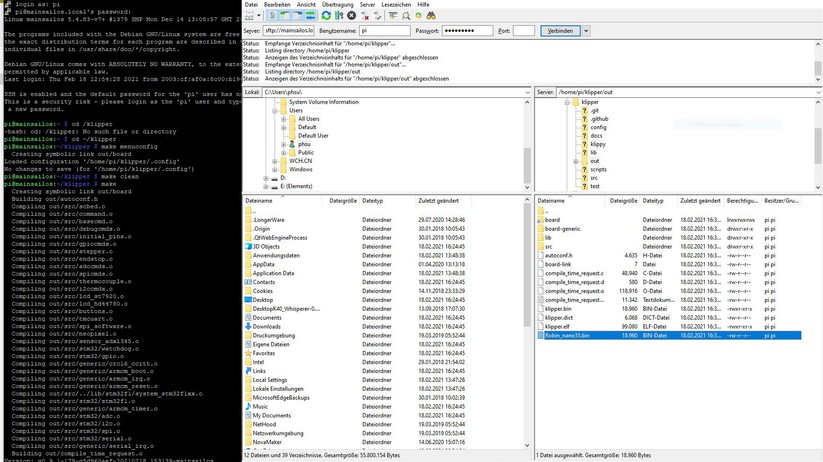
Task: Open the dropdown arrow beside Verbinden
Action: [586, 31]
